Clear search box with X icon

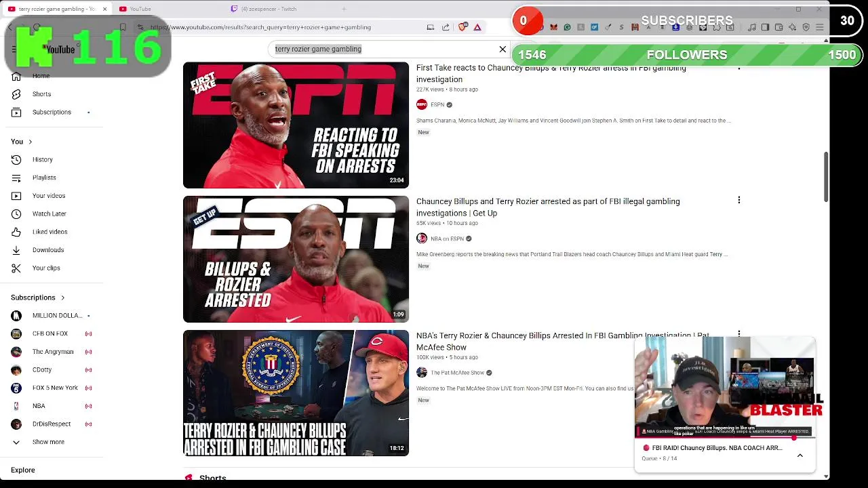click(502, 49)
